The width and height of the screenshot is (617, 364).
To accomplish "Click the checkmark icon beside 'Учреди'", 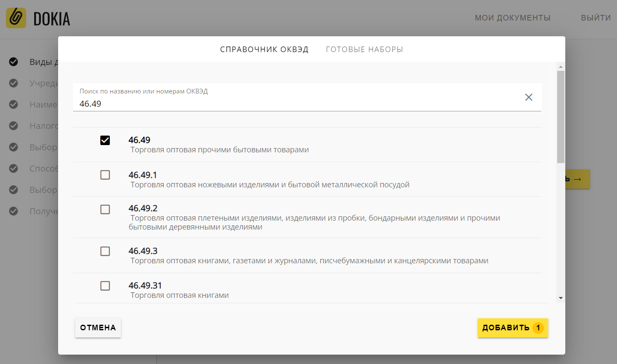I will 14,83.
